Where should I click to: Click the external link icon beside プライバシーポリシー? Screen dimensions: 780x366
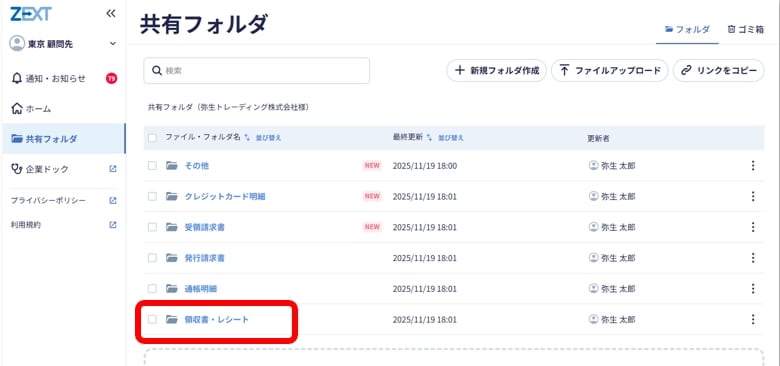point(113,200)
